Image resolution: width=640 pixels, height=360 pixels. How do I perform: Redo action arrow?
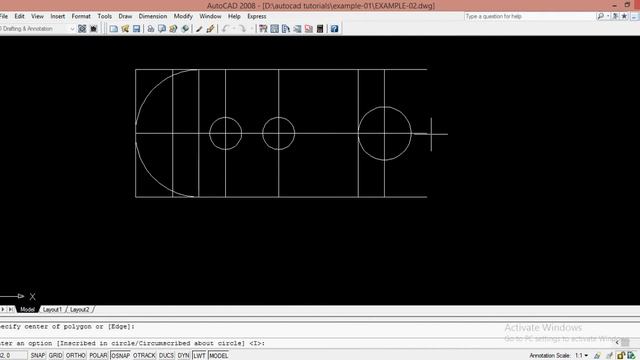pos(242,29)
